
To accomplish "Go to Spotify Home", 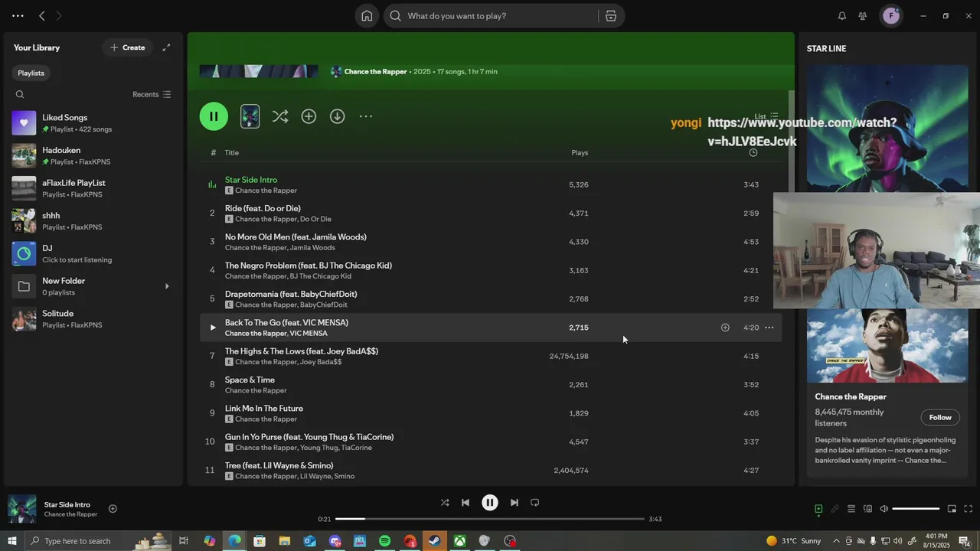I will [367, 16].
